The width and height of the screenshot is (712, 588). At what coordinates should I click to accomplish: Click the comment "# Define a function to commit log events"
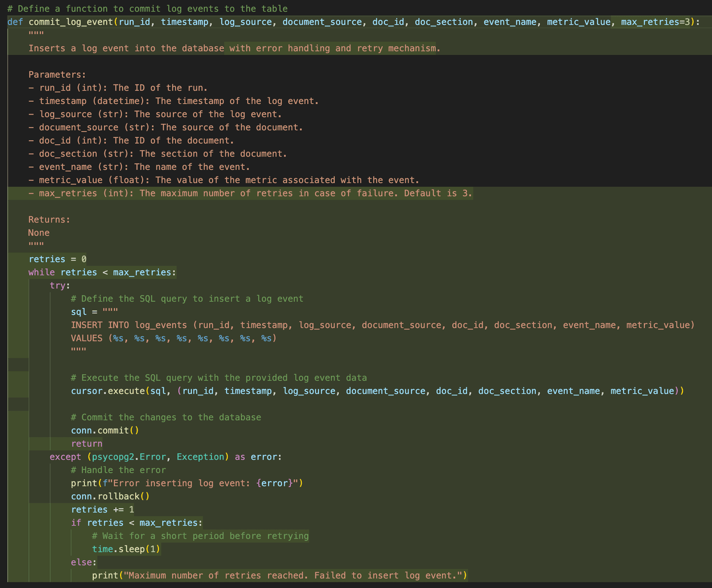pyautogui.click(x=147, y=9)
